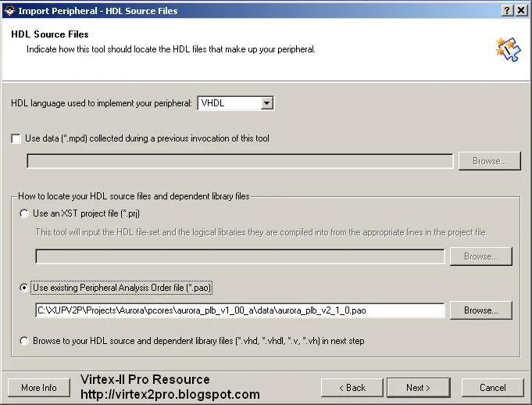Open the More Info button
The image size is (532, 405).
(x=39, y=388)
